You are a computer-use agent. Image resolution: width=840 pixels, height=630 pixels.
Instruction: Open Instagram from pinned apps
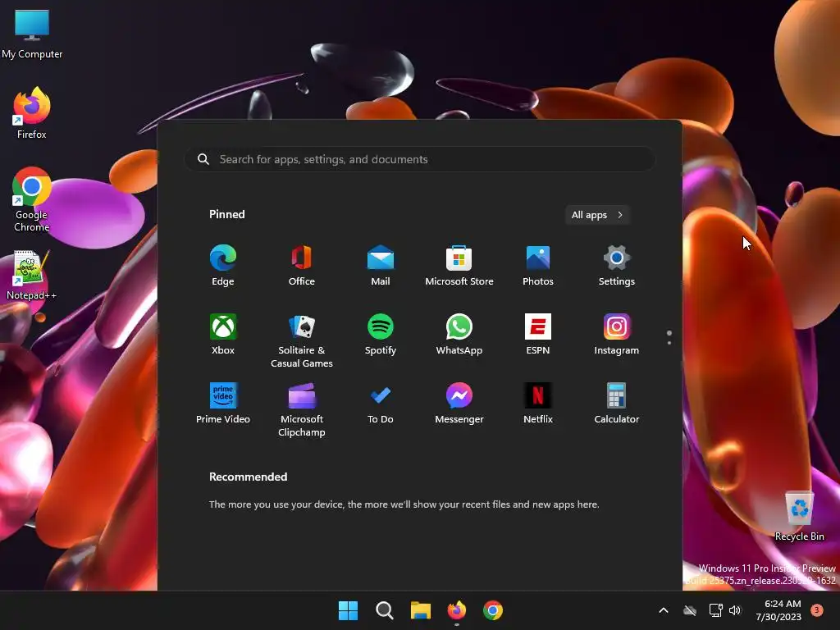pyautogui.click(x=617, y=335)
